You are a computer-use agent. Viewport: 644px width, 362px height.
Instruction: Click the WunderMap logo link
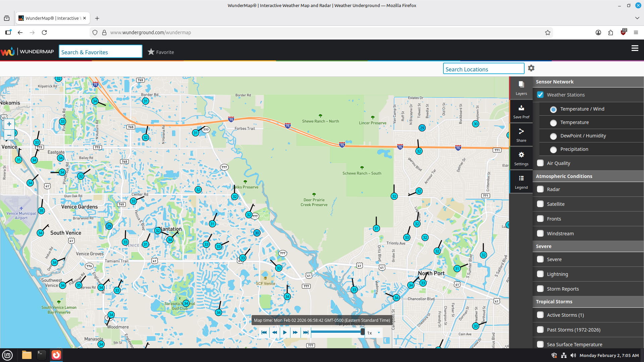coord(27,52)
